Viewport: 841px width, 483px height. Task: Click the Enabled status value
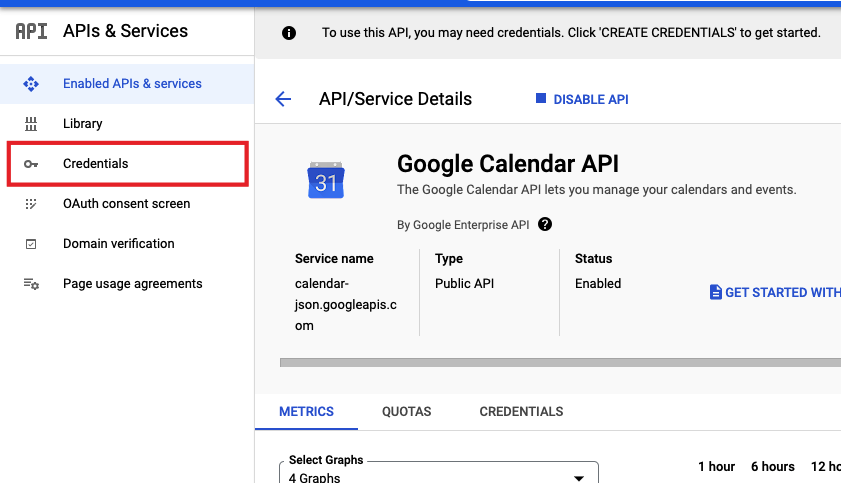(598, 284)
